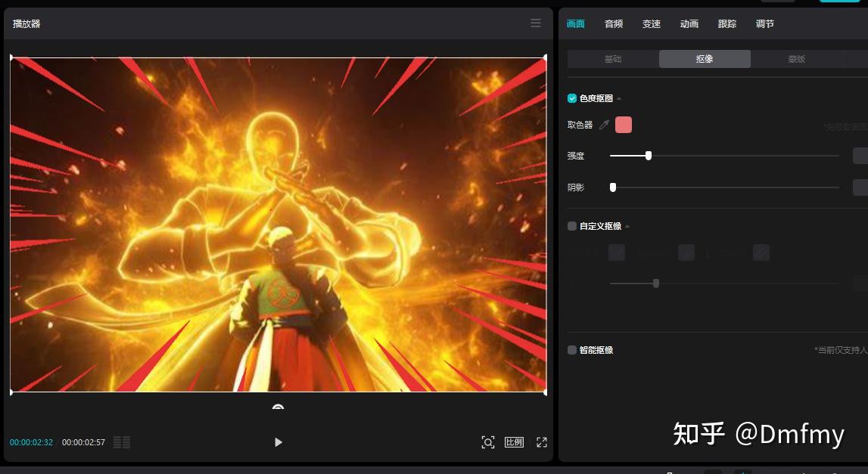Switch to the 跟踪 tab

pyautogui.click(x=726, y=23)
